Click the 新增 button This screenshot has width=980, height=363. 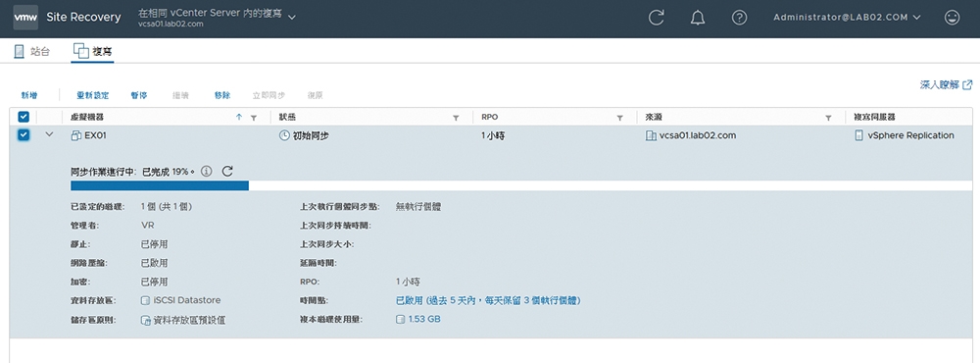tap(29, 95)
